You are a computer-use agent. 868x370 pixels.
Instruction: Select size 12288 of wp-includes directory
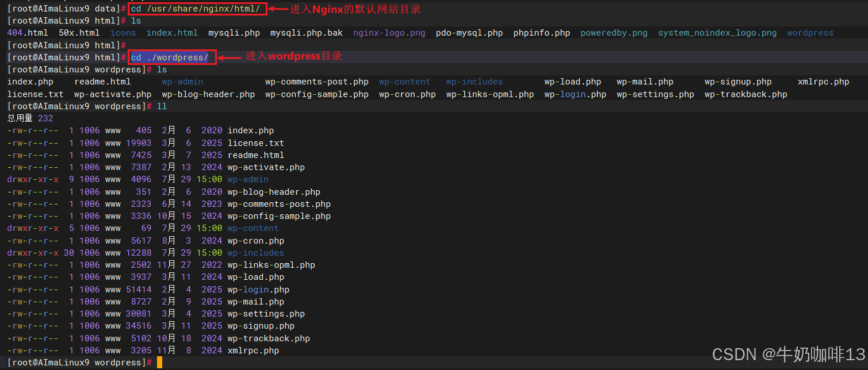pos(139,253)
